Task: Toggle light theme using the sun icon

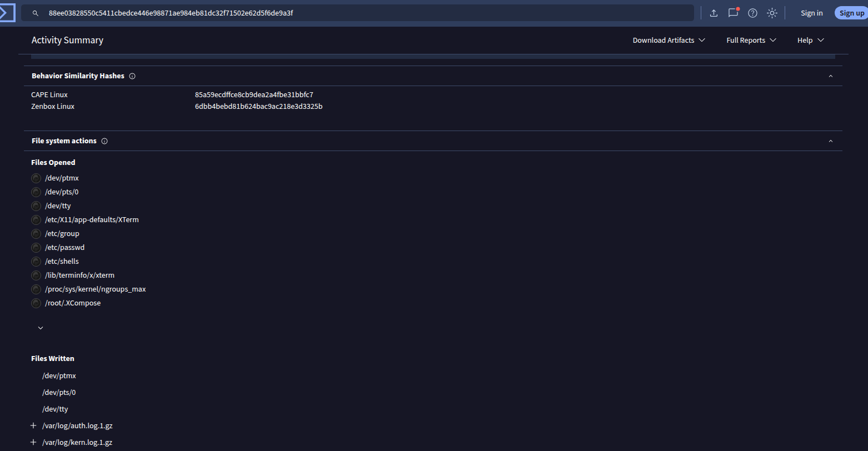Action: click(x=772, y=13)
